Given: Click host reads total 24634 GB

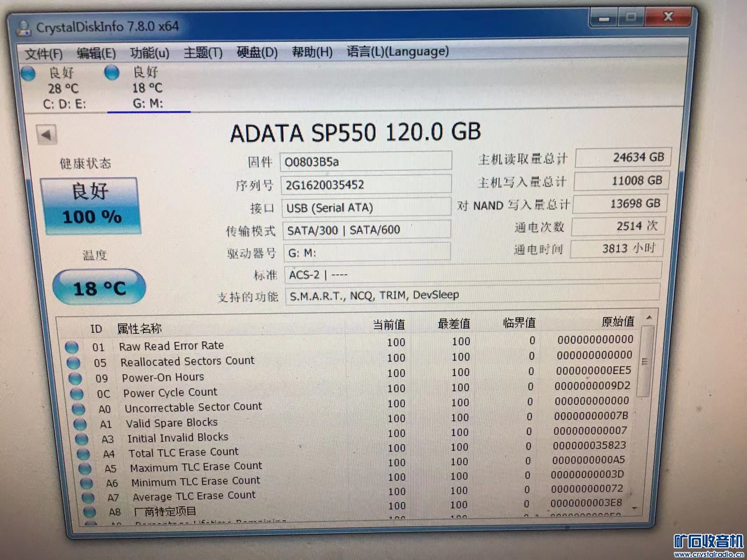Looking at the screenshot, I should [x=623, y=157].
